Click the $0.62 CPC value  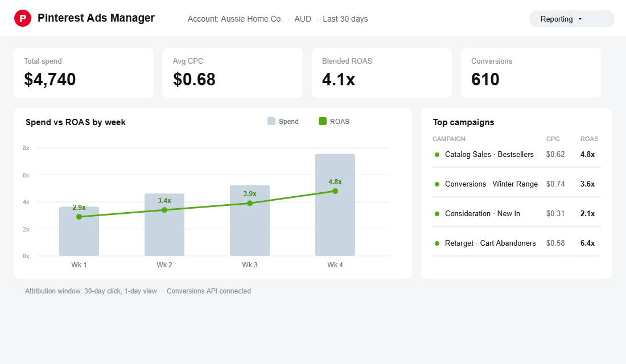(555, 155)
